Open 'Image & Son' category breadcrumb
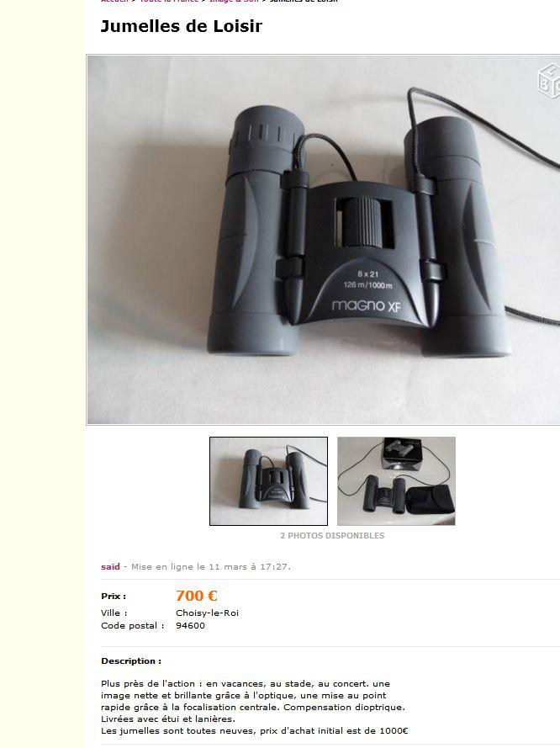The image size is (560, 748). [x=234, y=1]
